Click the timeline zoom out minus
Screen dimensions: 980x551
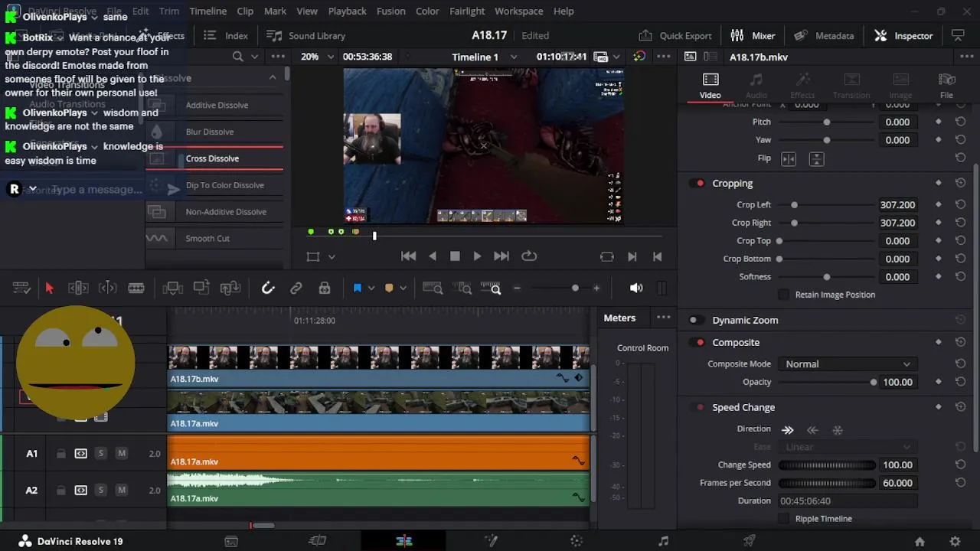click(517, 288)
